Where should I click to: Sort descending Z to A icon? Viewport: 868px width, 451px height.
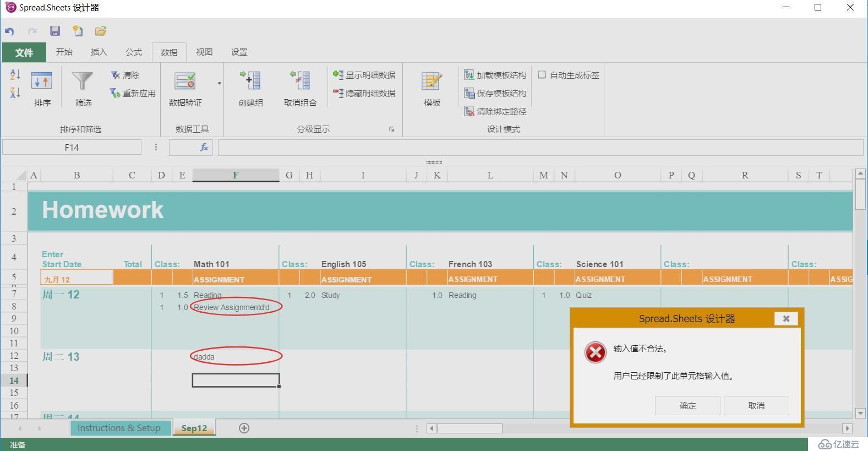[x=15, y=93]
